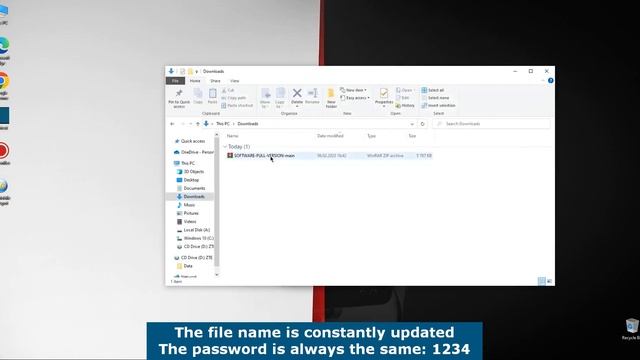
Task: Open Microsoft Edge desktop shortcut
Action: click(4, 51)
